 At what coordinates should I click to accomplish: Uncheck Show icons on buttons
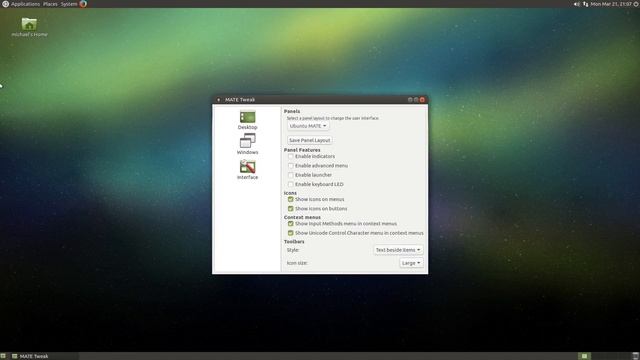coord(291,209)
